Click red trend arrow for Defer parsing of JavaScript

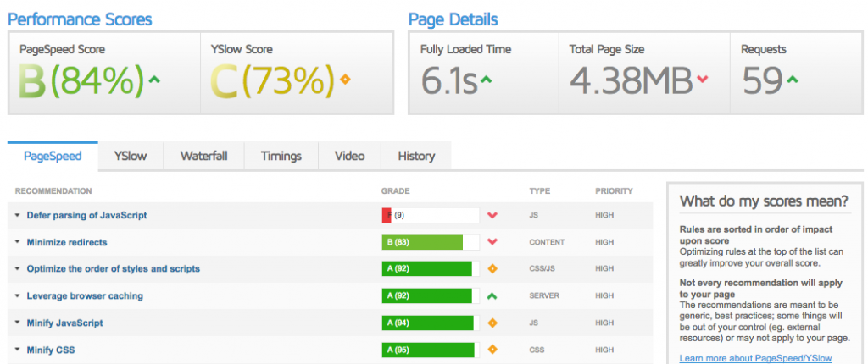point(492,216)
